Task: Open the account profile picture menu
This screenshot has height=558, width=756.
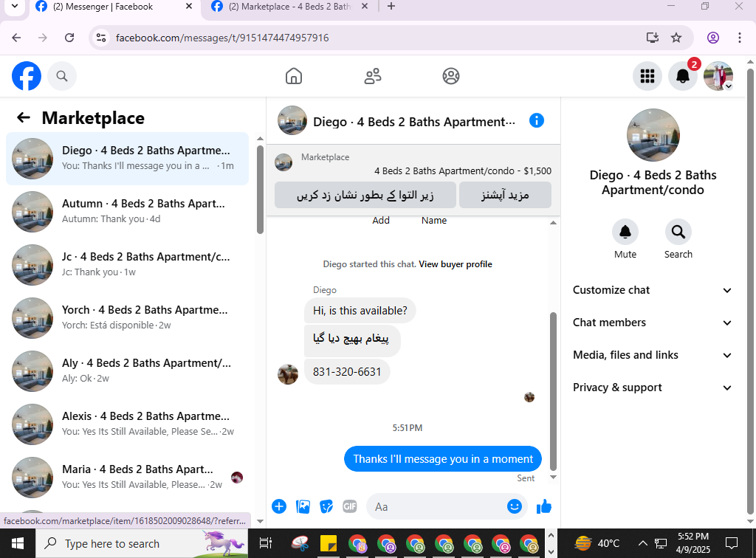Action: [718, 76]
